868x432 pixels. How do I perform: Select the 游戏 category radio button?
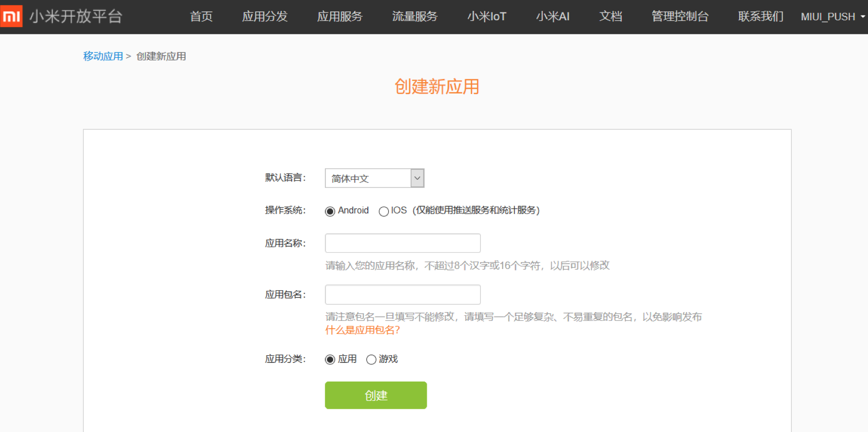tap(371, 359)
